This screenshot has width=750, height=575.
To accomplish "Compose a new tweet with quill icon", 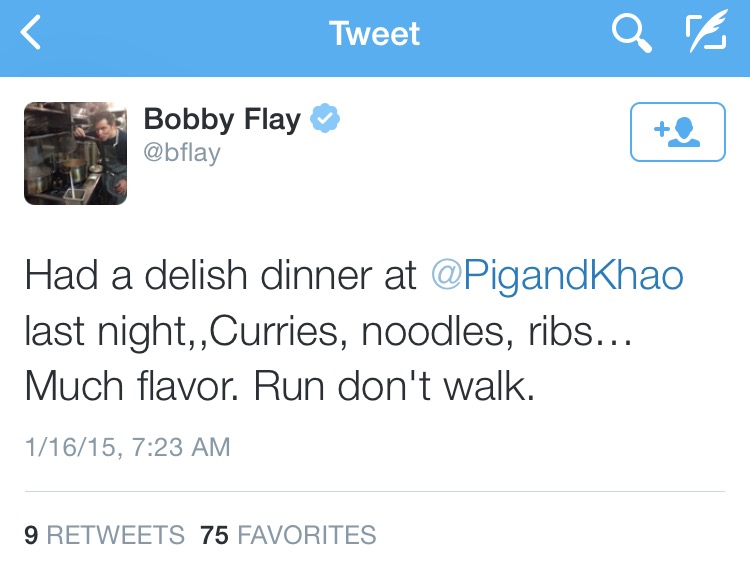I will (x=704, y=35).
